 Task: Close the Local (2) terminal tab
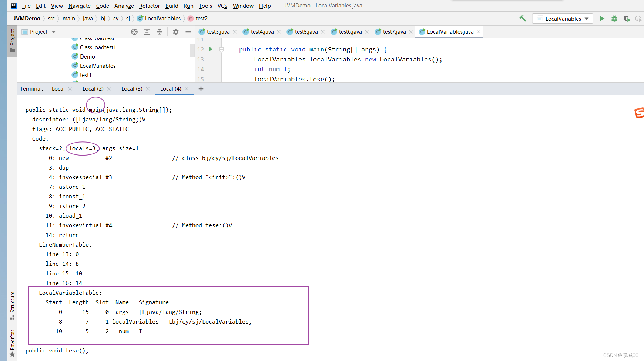(109, 89)
